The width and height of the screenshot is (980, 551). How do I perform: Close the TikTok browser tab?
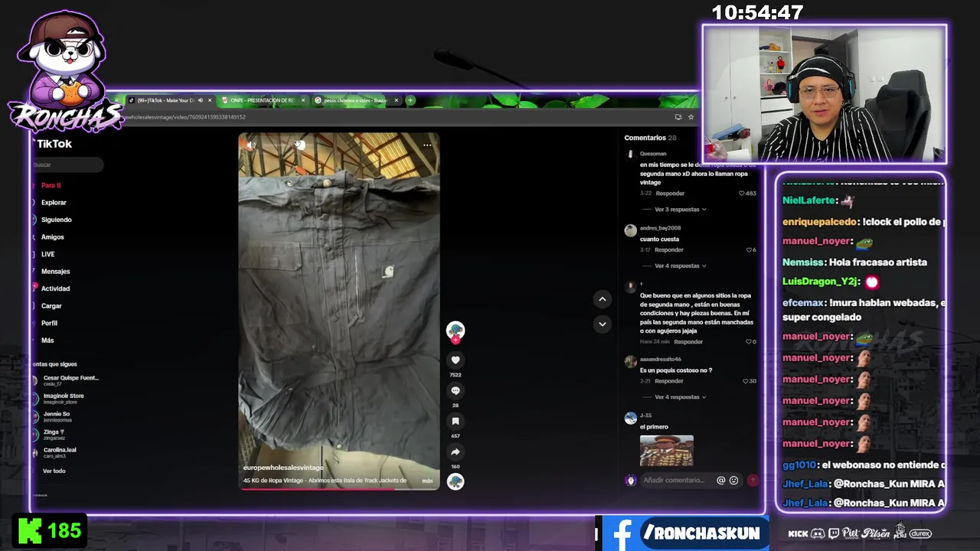[x=210, y=100]
